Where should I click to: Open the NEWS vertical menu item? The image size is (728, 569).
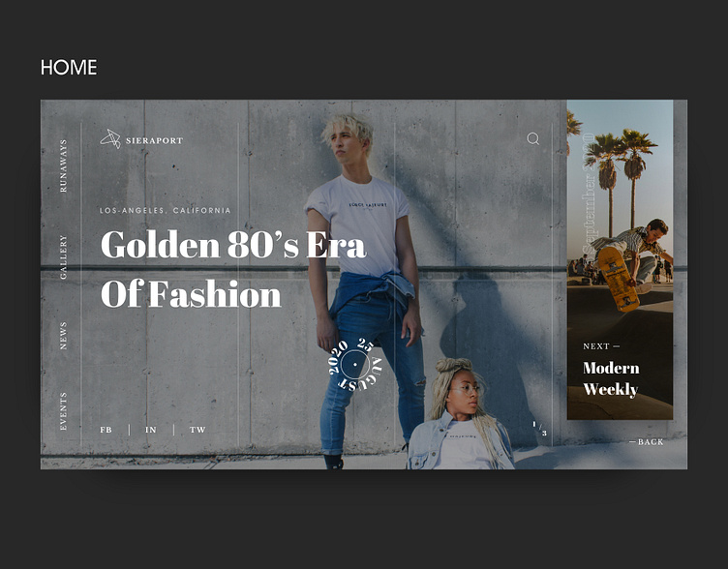64,336
